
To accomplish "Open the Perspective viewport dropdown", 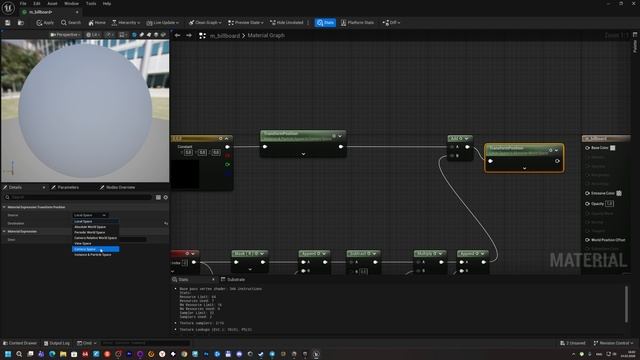I will [x=65, y=35].
